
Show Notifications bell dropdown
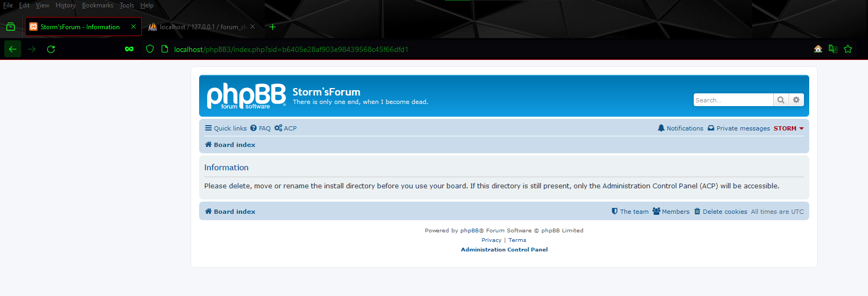681,128
